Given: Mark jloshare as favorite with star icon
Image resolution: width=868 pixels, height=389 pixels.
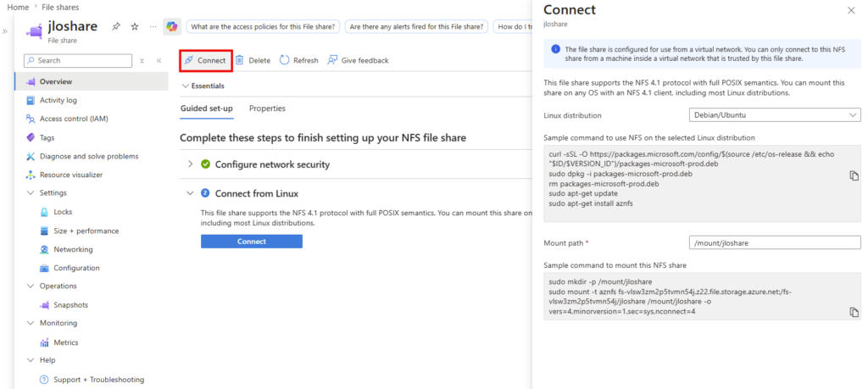Looking at the screenshot, I should (135, 26).
